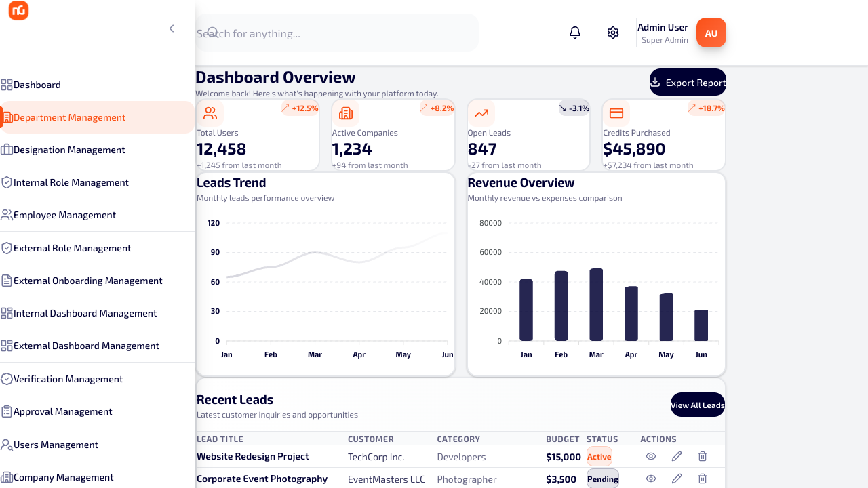Edit the Website Redesign Project lead
This screenshot has height=488, width=868.
pyautogui.click(x=677, y=456)
